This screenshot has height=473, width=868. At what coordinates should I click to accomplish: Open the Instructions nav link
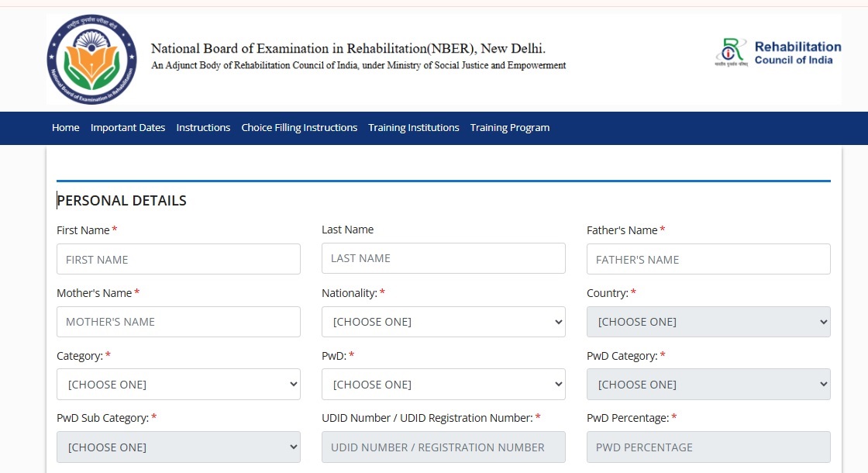coord(203,128)
